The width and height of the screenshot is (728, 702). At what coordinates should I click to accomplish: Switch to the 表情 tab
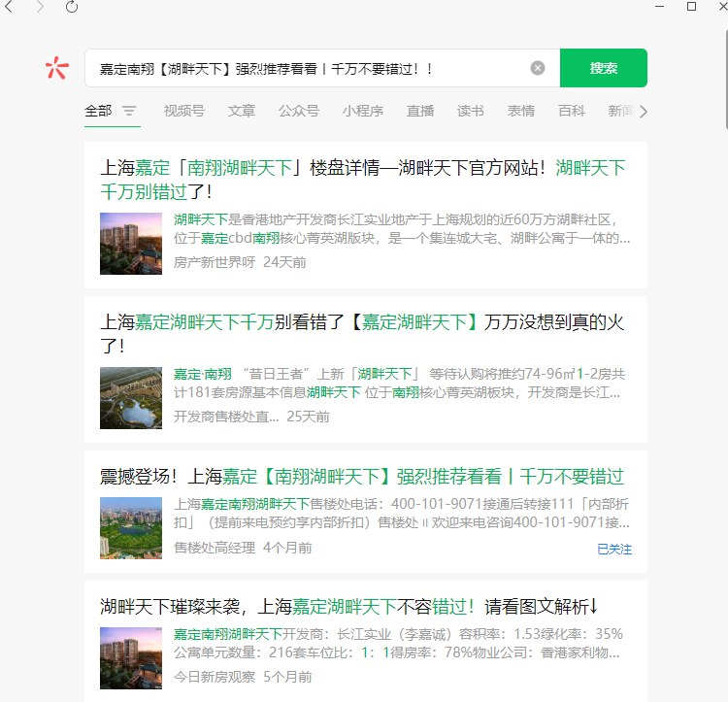click(521, 111)
